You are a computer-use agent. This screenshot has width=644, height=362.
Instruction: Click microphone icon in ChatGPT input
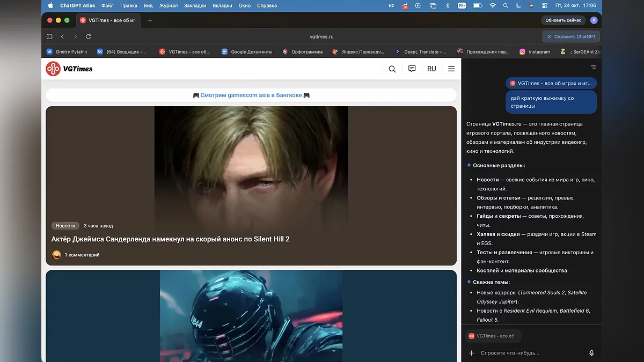tap(591, 353)
